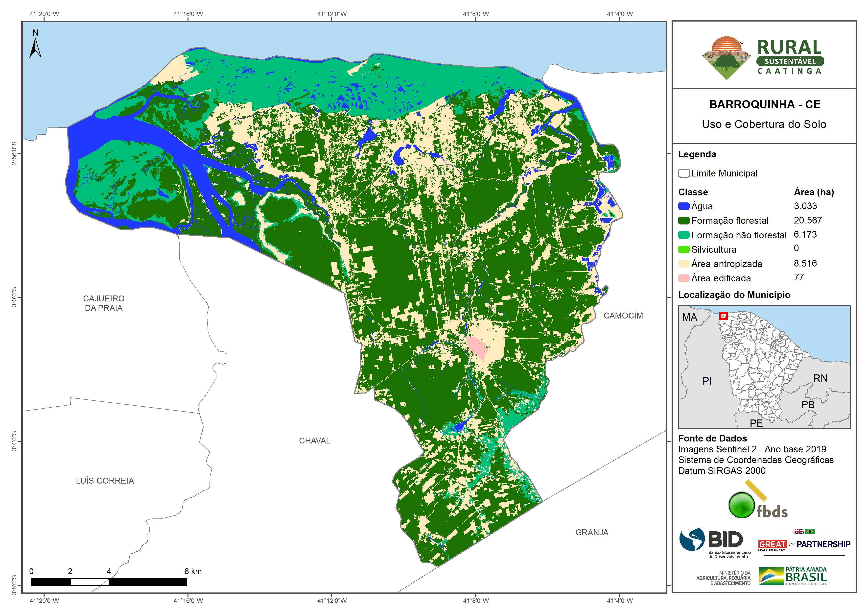Click the scale bar at bottom left
This screenshot has width=868, height=614.
pyautogui.click(x=109, y=582)
